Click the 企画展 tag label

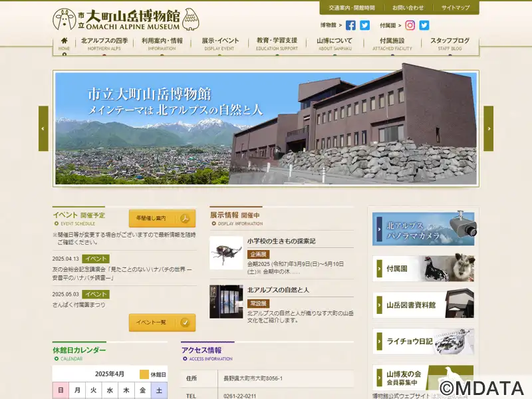258,254
